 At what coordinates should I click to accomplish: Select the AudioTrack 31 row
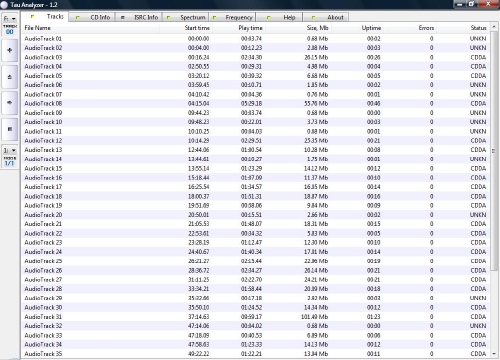(x=255, y=317)
